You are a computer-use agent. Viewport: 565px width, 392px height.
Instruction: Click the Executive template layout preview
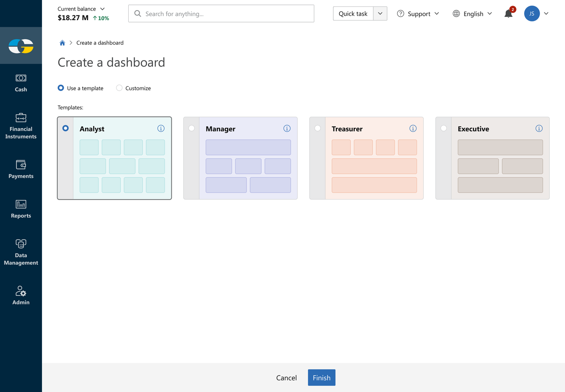click(x=500, y=166)
